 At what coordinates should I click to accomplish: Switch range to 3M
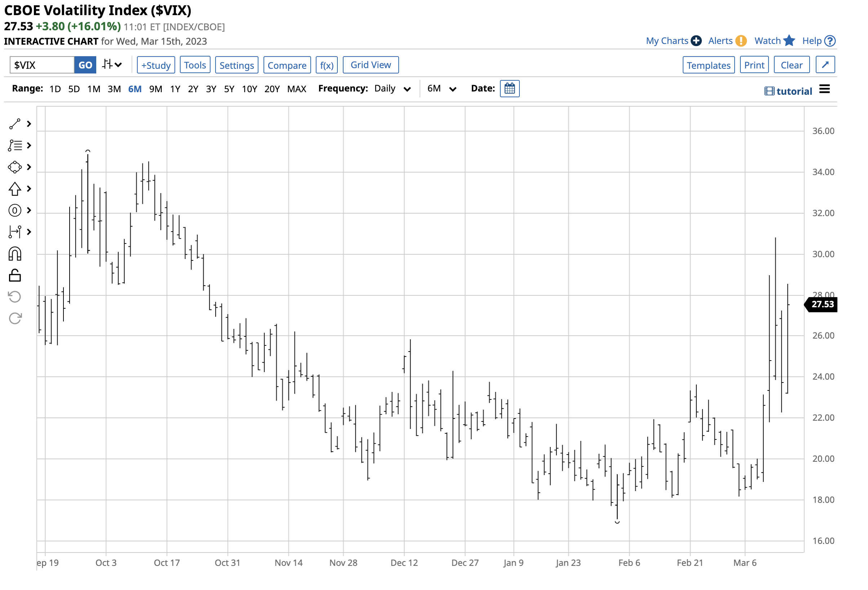[x=114, y=89]
